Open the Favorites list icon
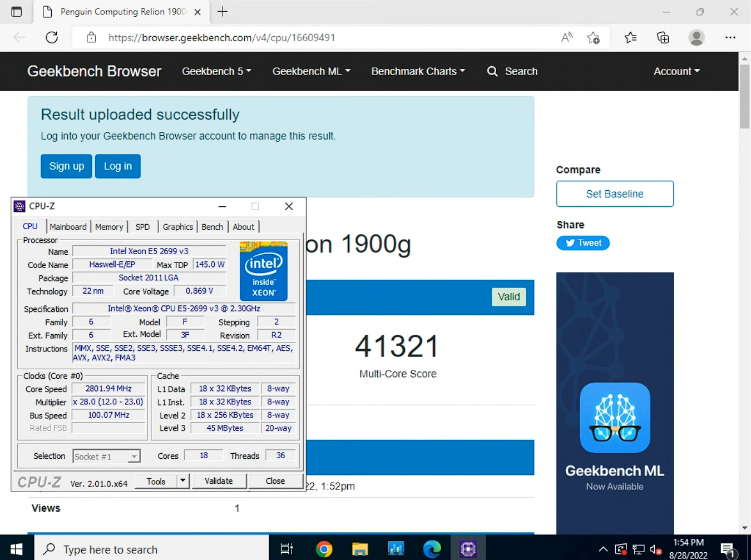Screen dimensions: 751x560 tap(630, 37)
